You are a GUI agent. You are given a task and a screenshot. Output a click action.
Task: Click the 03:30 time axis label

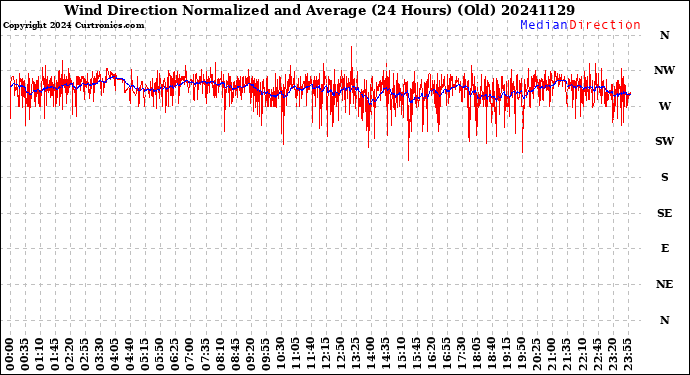pos(100,354)
